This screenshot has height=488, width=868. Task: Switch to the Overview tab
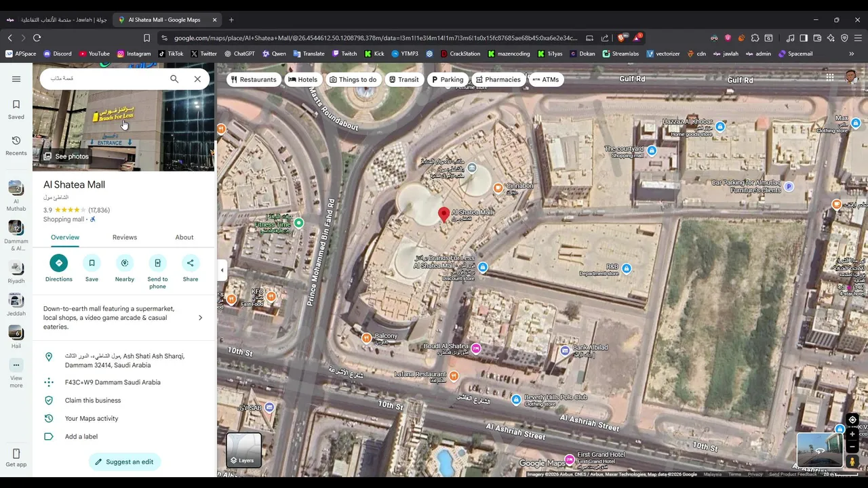coord(65,237)
